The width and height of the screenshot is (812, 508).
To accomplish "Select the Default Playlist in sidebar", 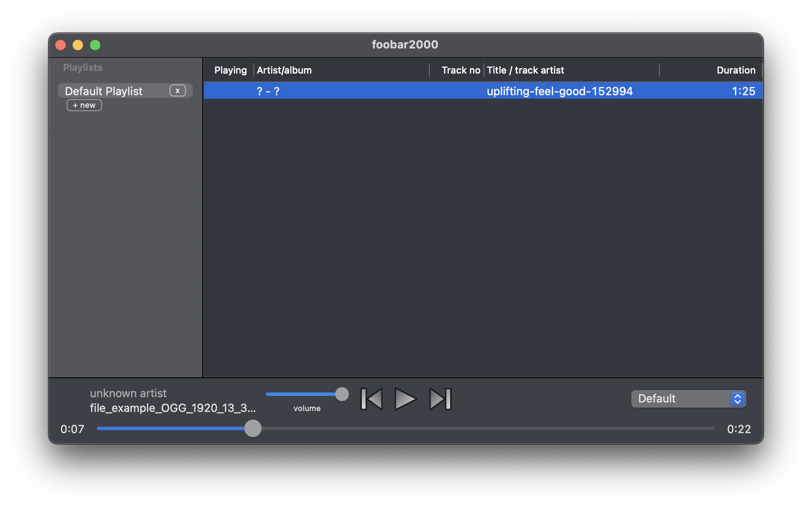I will coord(125,91).
